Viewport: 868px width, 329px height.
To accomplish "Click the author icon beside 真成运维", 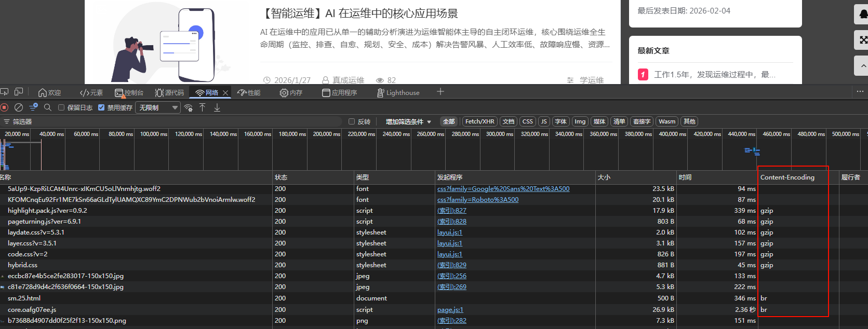I will pyautogui.click(x=326, y=80).
